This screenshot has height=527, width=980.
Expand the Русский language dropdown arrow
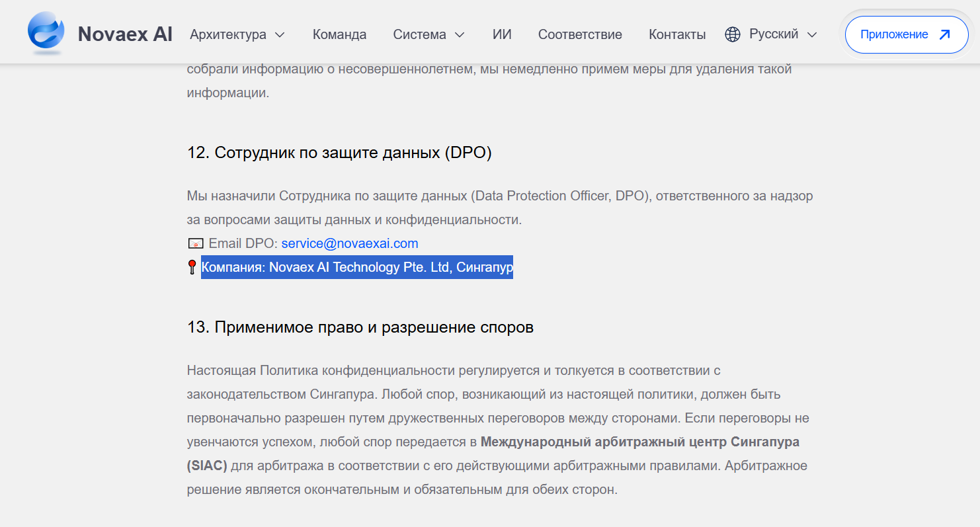tap(813, 34)
